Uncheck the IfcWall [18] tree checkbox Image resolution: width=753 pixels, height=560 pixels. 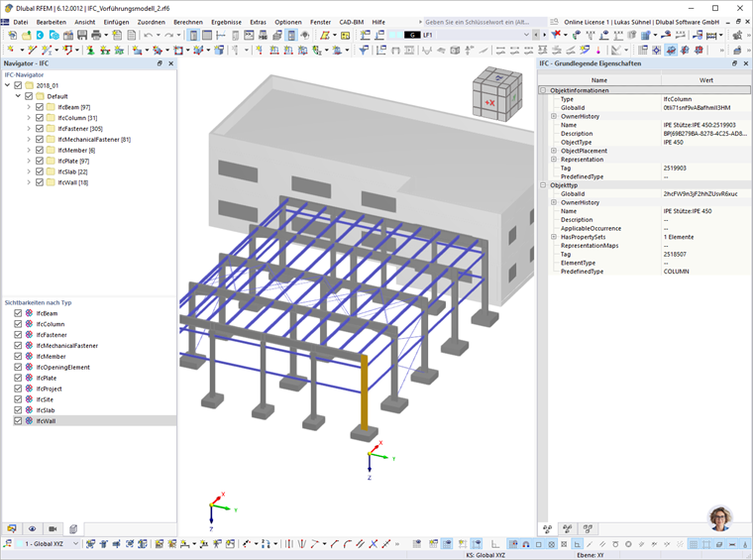(40, 182)
